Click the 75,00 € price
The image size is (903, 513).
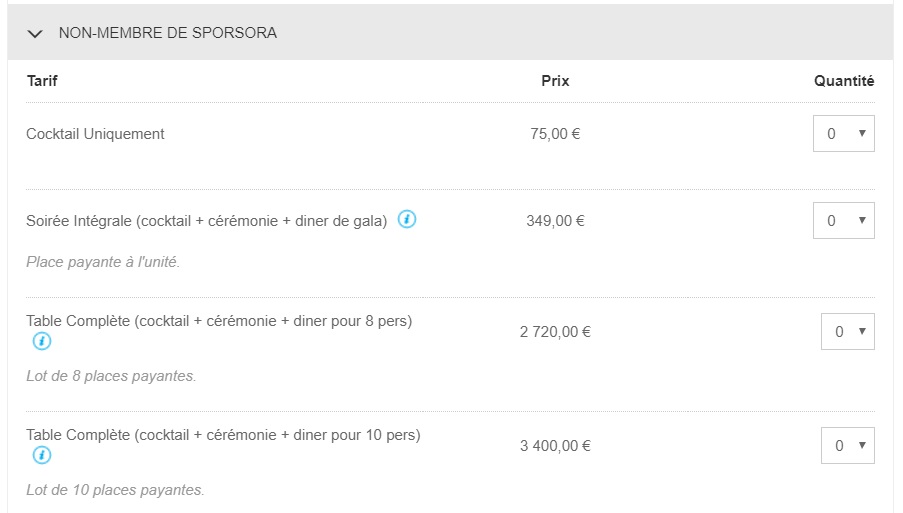[555, 134]
